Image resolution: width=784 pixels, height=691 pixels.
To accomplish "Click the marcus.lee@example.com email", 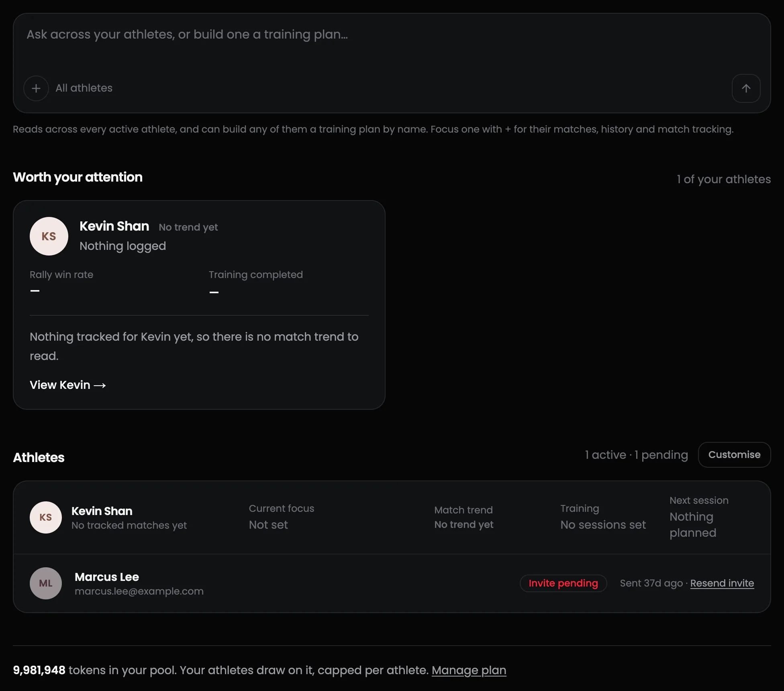I will pos(139,591).
